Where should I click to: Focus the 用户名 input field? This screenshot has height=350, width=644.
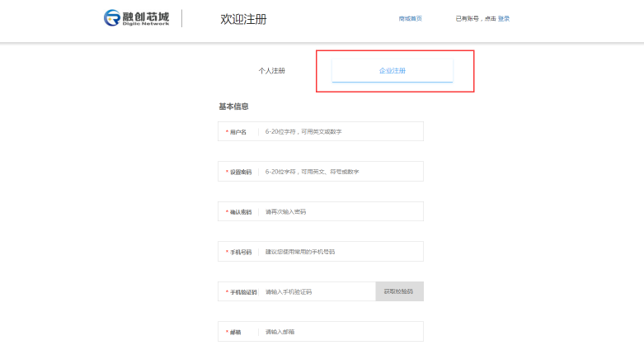coord(341,131)
